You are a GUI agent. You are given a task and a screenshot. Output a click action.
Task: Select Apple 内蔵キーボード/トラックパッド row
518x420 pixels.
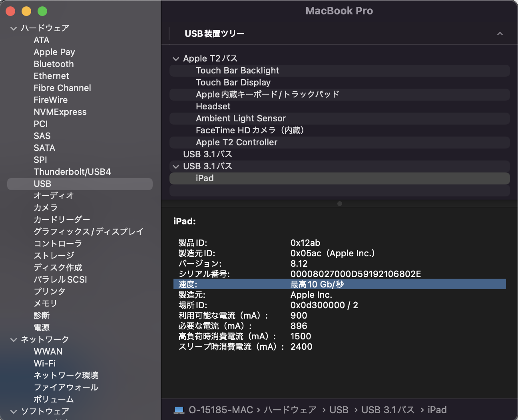(x=340, y=95)
